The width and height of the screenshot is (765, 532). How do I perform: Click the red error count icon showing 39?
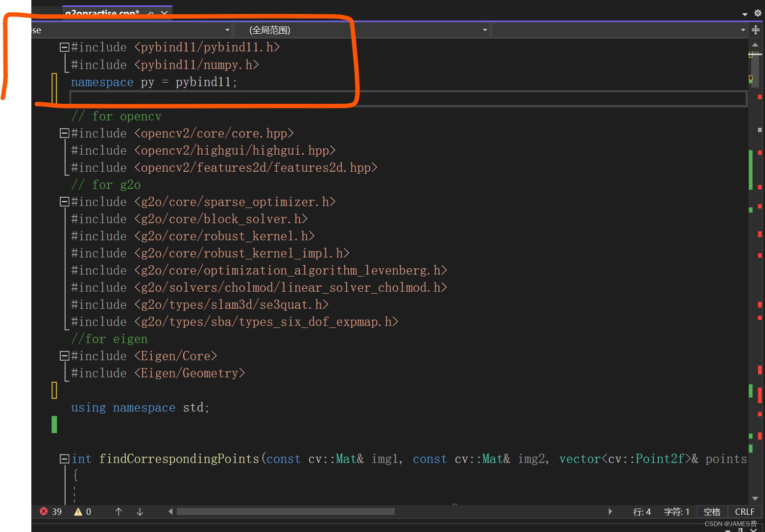44,511
